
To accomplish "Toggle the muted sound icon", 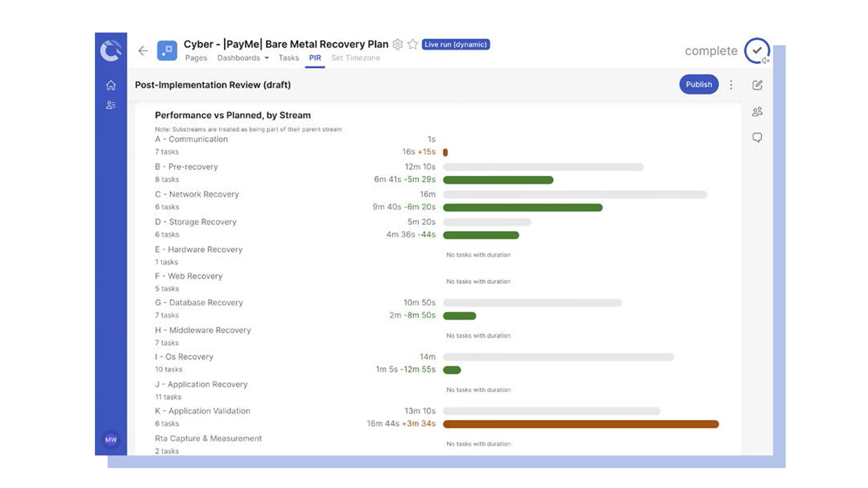I will [765, 61].
